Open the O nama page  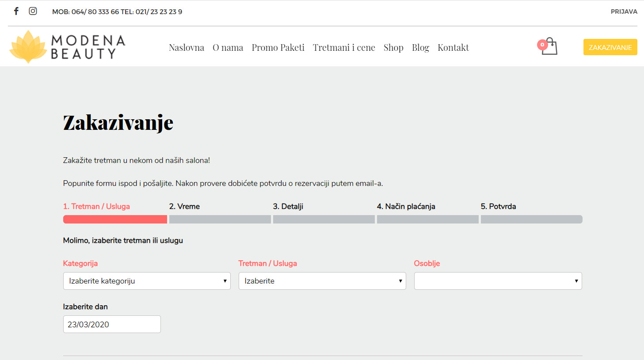click(228, 48)
